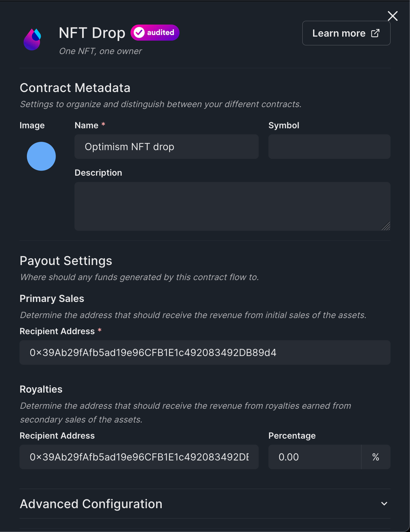Click the empty Symbol input field
The image size is (410, 532).
[x=329, y=147]
